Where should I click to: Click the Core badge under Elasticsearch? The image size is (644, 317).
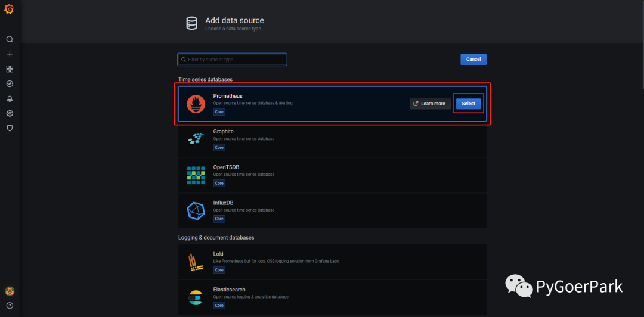[219, 306]
